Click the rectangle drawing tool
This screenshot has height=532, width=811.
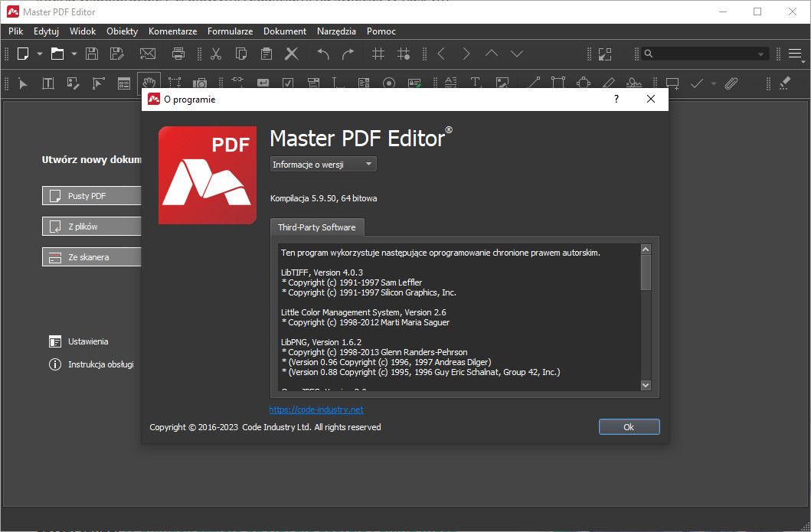pyautogui.click(x=558, y=83)
